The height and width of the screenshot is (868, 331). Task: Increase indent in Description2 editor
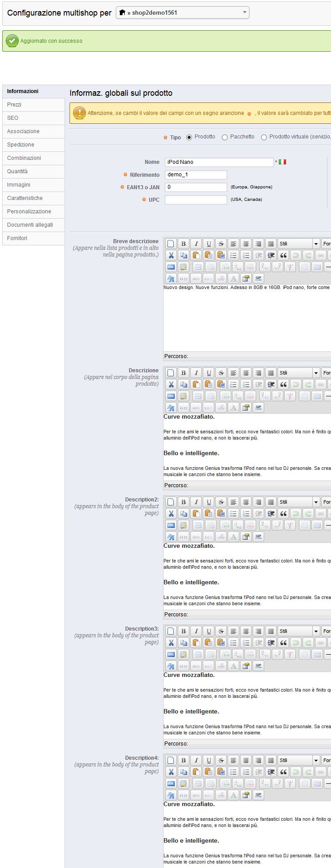(270, 513)
